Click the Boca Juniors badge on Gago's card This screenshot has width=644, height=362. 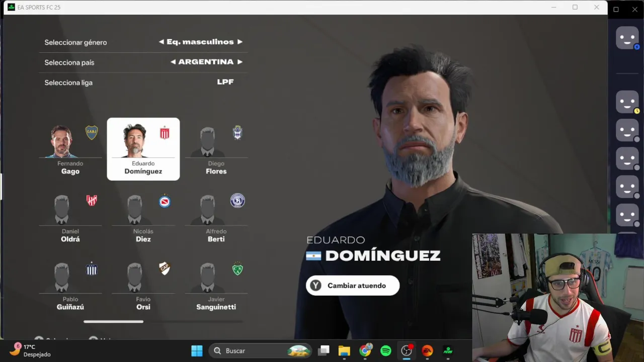(92, 133)
